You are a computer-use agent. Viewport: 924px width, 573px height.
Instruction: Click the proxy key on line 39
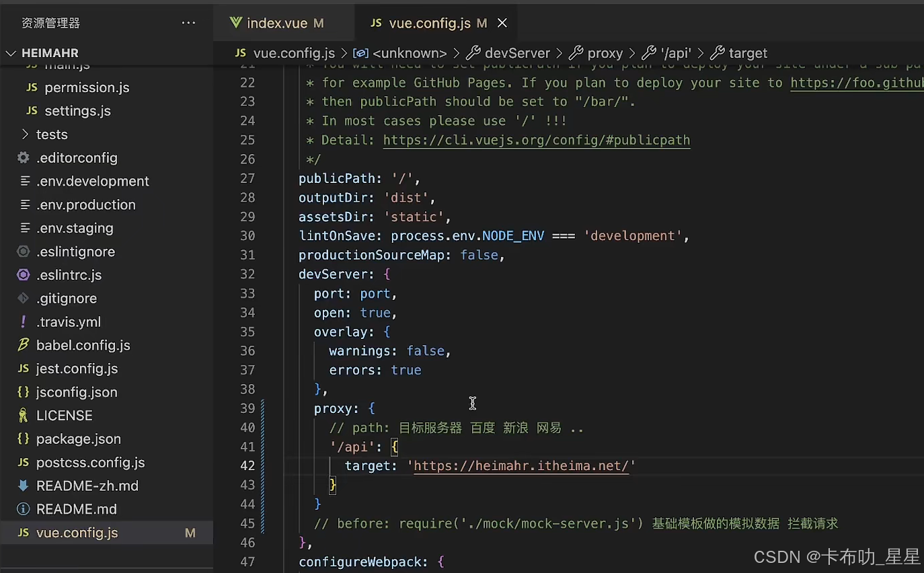[x=333, y=408]
